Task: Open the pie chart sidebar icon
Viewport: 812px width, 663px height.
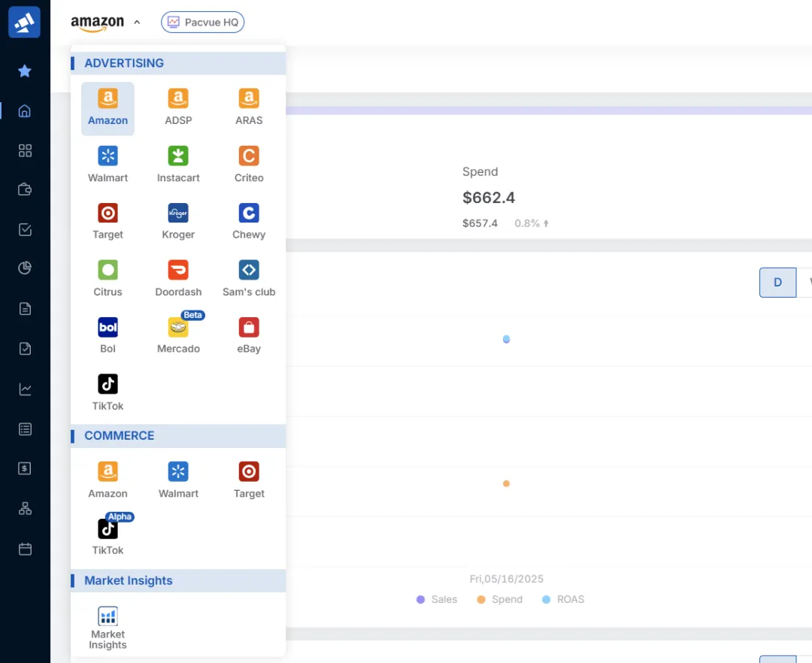Action: tap(25, 268)
